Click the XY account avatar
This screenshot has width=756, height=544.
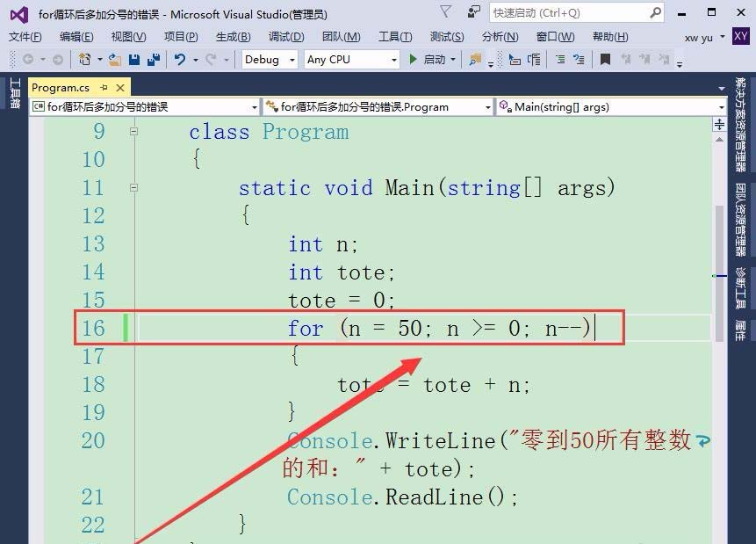coord(740,36)
